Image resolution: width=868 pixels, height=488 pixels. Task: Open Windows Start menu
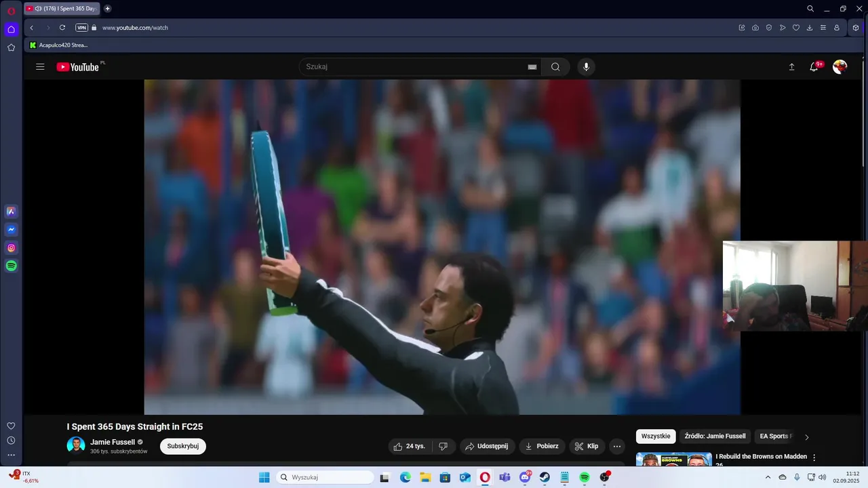click(x=264, y=477)
